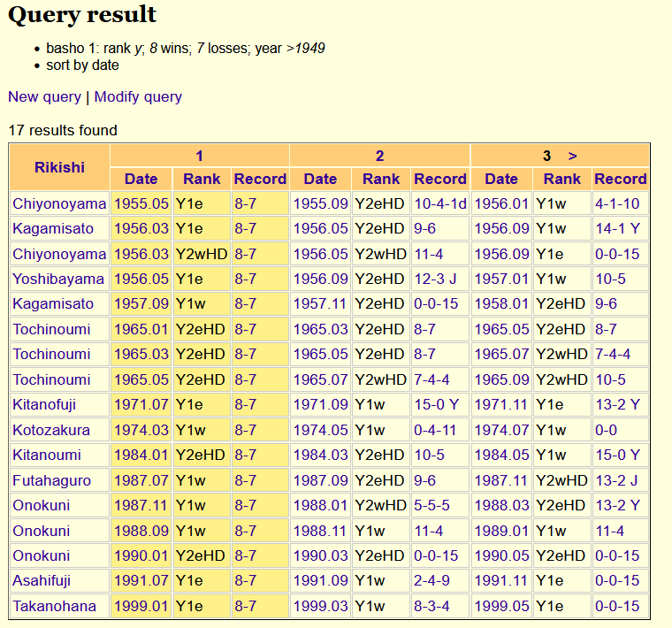Viewport: 672px width, 628px height.
Task: Select the Y2wHD rank in Futahaguro's row
Action: tap(561, 480)
